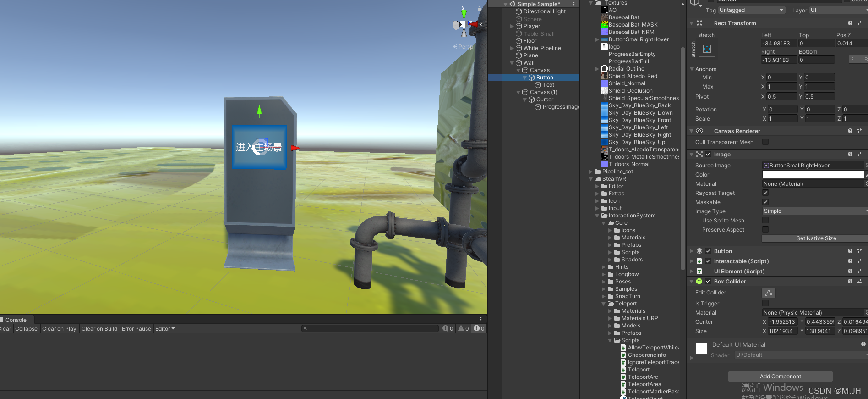The height and width of the screenshot is (399, 868).
Task: Uncheck Raycast Target
Action: [765, 193]
